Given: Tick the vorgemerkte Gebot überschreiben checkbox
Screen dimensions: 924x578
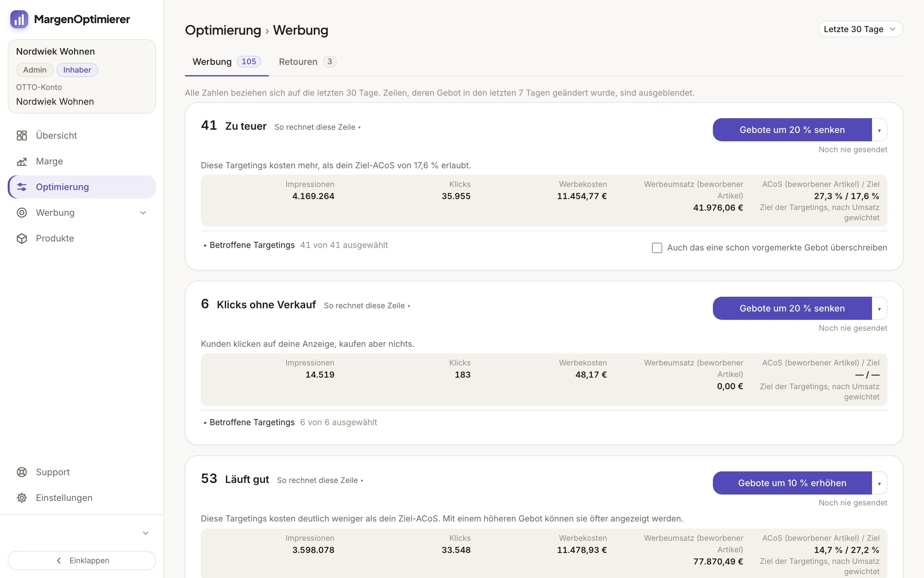Looking at the screenshot, I should click(657, 248).
